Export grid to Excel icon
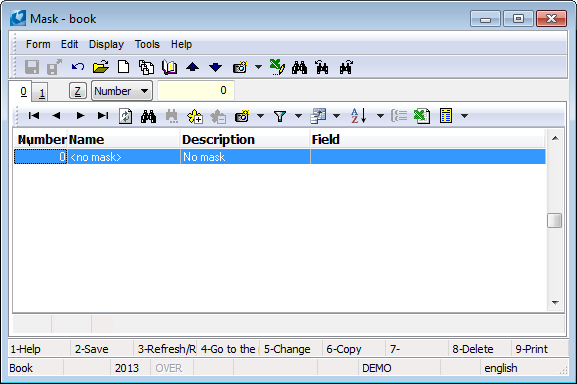This screenshot has height=384, width=577. [422, 116]
